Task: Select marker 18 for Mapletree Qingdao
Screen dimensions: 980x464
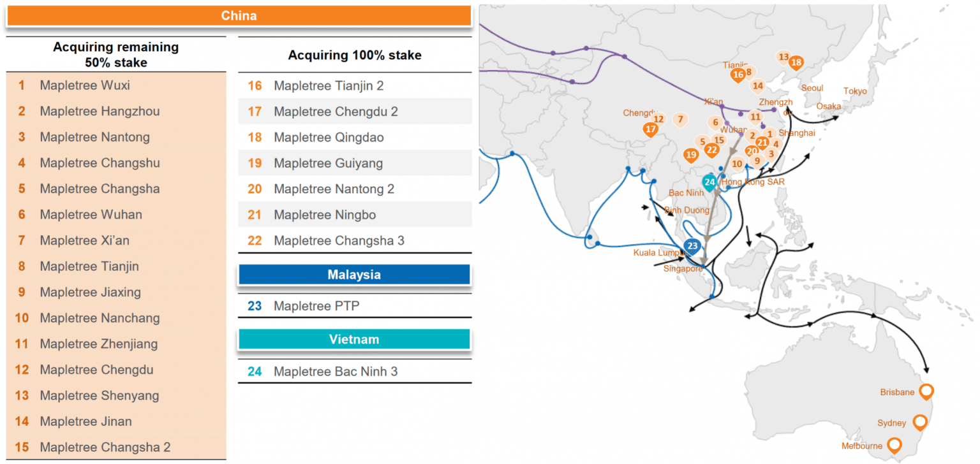Action: pyautogui.click(x=796, y=63)
